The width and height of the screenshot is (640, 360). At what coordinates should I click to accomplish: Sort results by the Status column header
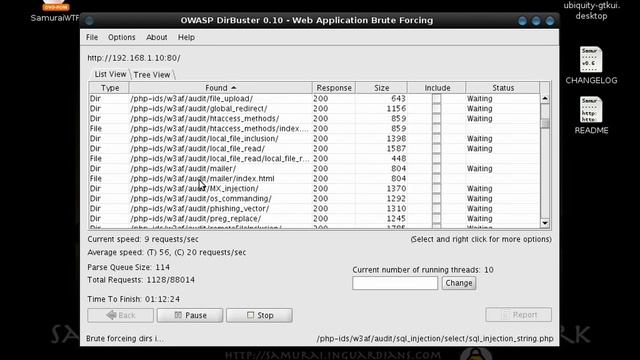click(x=502, y=88)
